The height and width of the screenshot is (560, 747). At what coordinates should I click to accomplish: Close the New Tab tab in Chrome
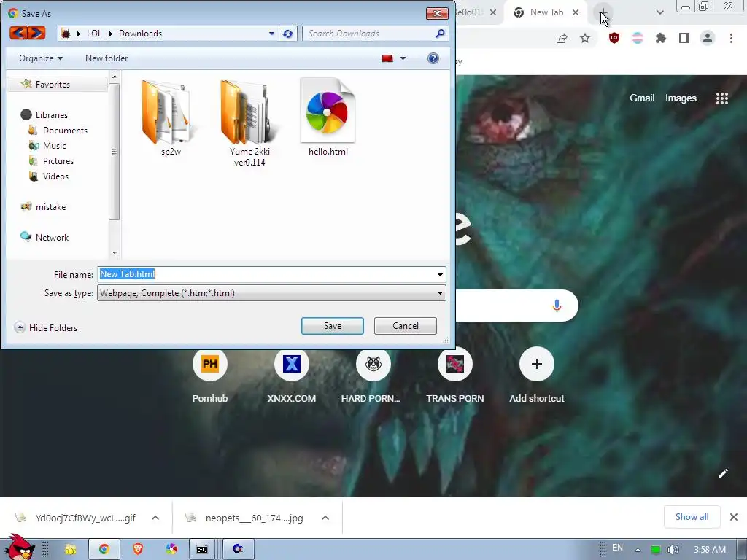coord(576,12)
